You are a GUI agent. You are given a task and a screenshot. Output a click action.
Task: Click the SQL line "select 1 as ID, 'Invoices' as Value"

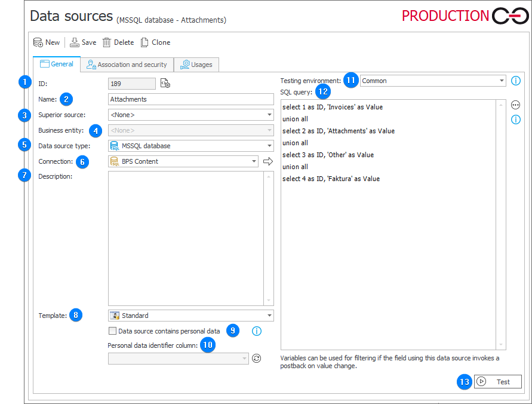coord(333,108)
